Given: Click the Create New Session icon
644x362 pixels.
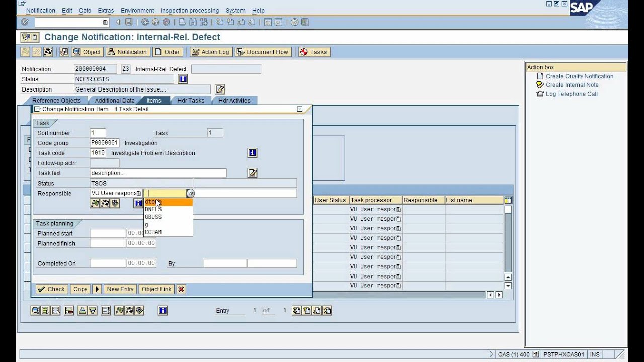Looking at the screenshot, I should 268,22.
